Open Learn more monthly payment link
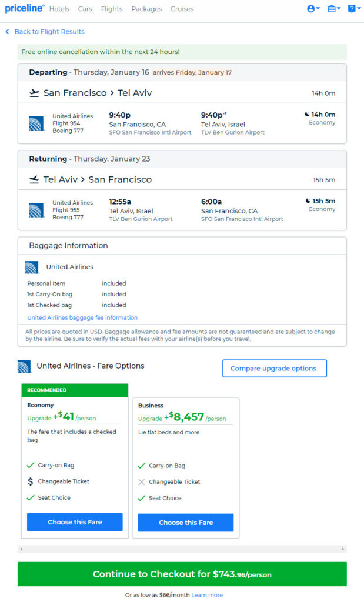Screen dimensions: 364x602 click(x=207, y=595)
